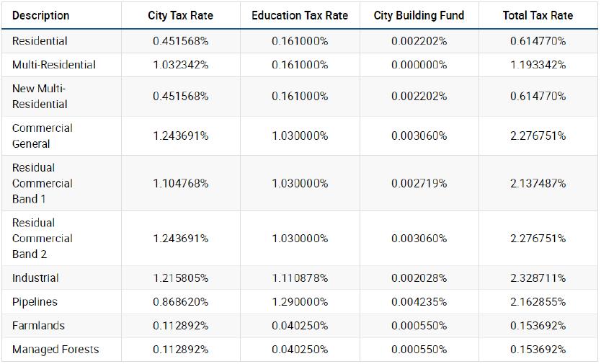
Task: Select Multi-Residential's 0.000000% building fund cell
Action: point(419,65)
